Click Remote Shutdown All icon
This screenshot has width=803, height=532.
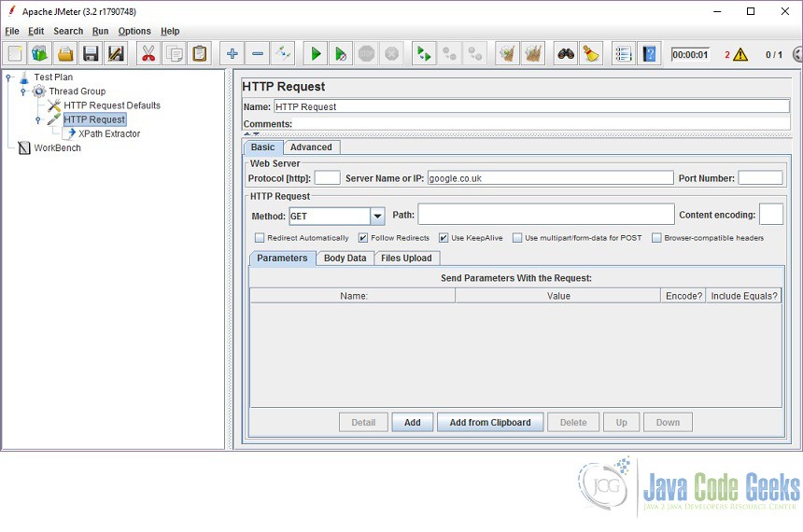coord(475,53)
